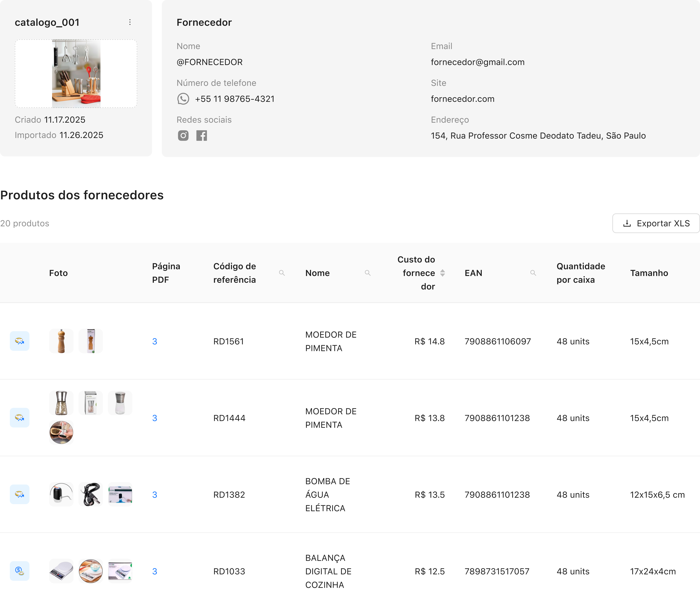This screenshot has width=700, height=609.
Task: Click the WhatsApp icon beside phone number
Action: pos(183,99)
